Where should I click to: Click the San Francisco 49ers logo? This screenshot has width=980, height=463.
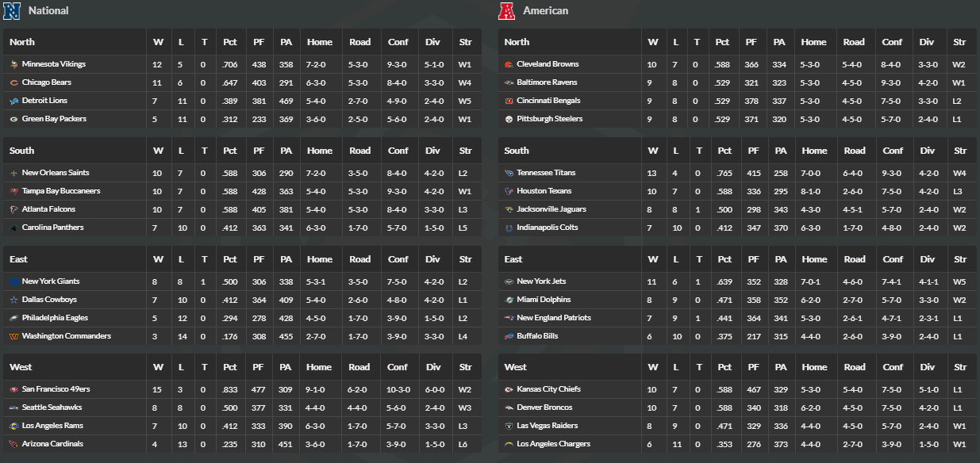tap(13, 389)
